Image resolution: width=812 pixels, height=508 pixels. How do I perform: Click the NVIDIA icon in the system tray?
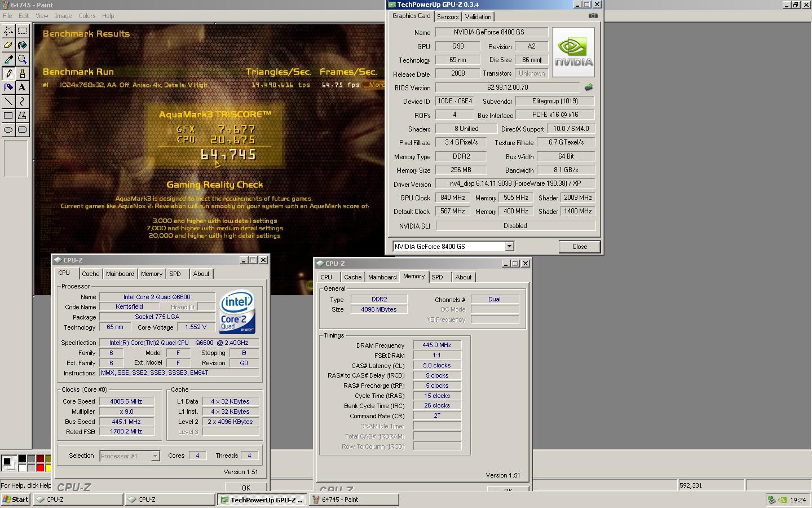pos(782,500)
